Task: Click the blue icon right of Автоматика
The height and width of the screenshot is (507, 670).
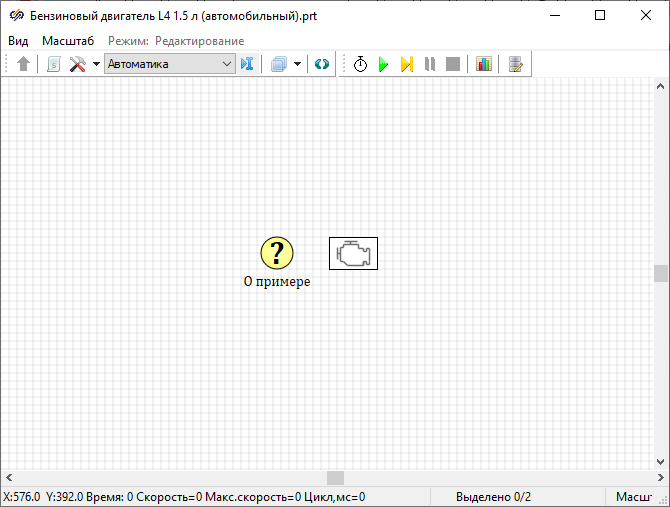Action: [x=248, y=64]
